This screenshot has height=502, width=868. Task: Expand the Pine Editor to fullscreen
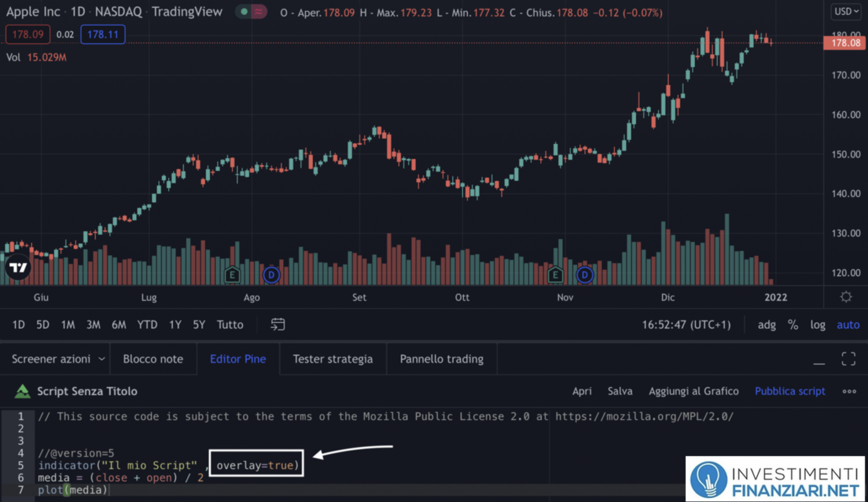click(849, 359)
